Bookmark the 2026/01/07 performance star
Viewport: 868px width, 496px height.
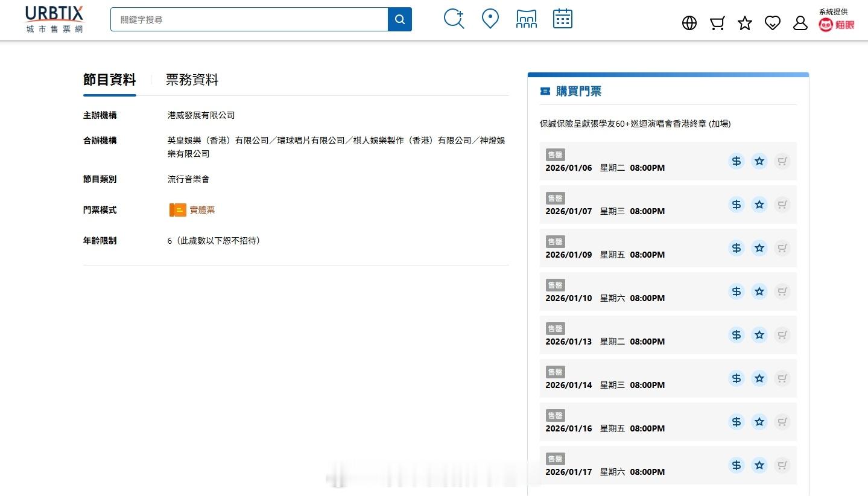(759, 205)
